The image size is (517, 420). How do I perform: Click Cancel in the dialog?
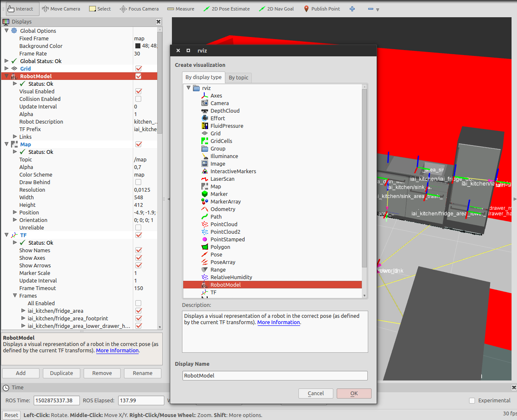click(316, 394)
